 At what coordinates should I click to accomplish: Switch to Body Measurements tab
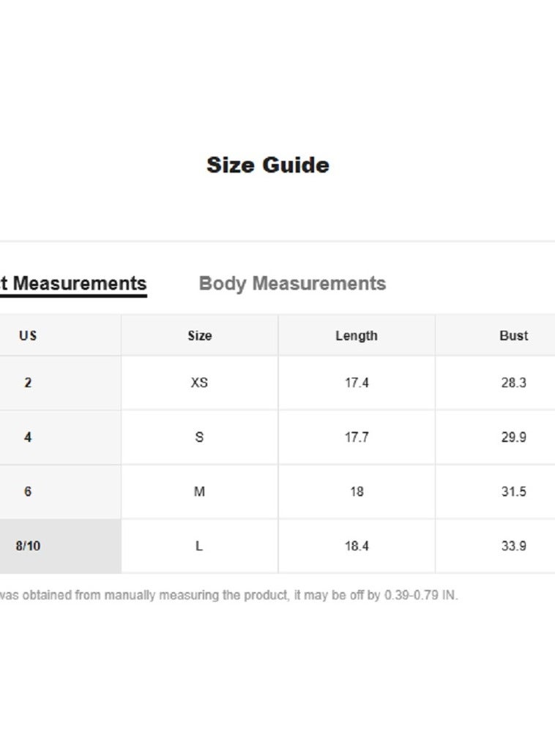(292, 283)
